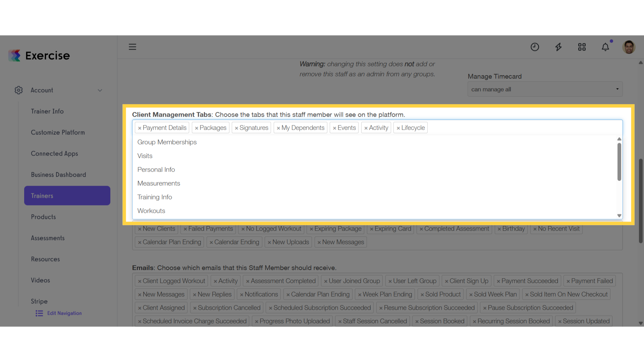Remove the New Clients tag
The image size is (644, 362).
coord(140,229)
